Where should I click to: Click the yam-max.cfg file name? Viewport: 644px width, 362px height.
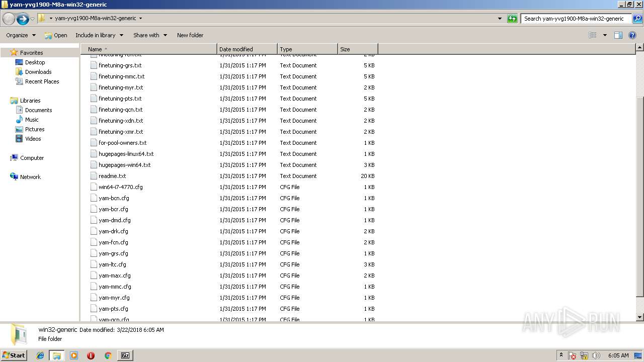pos(115,276)
